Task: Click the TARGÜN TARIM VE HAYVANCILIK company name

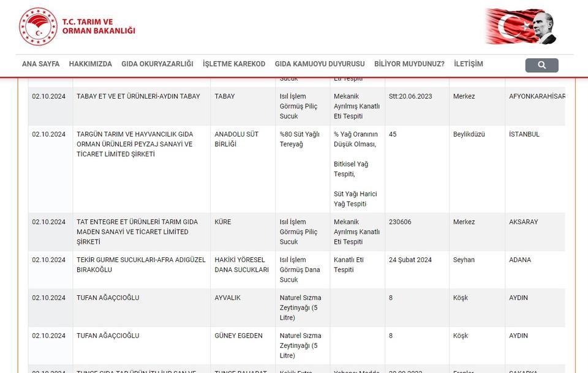Action: click(x=135, y=144)
